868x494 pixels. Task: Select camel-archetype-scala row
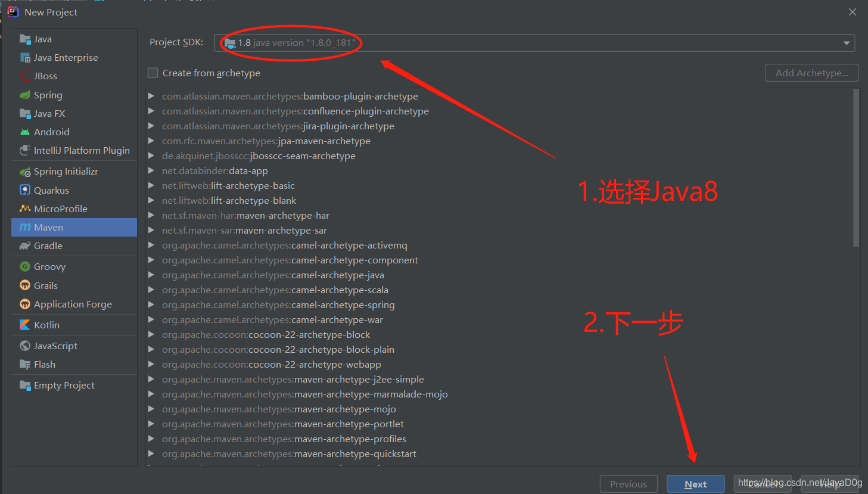click(499, 290)
